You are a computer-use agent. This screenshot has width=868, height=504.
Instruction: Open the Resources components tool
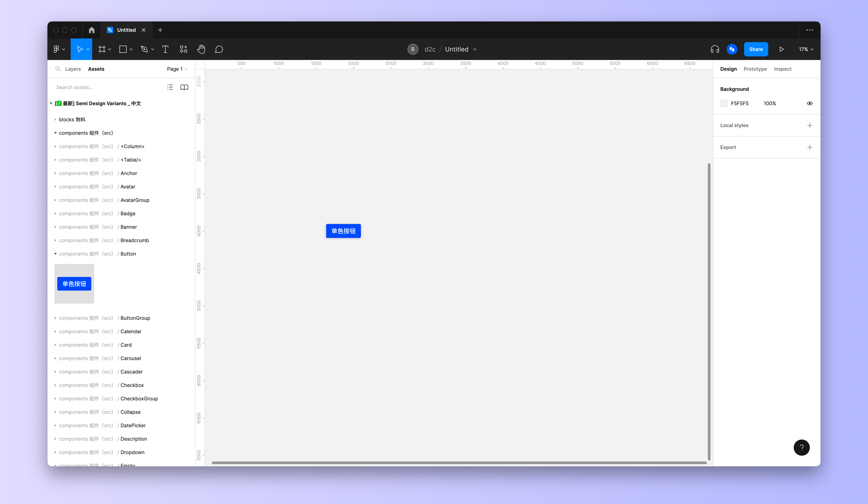coord(184,49)
